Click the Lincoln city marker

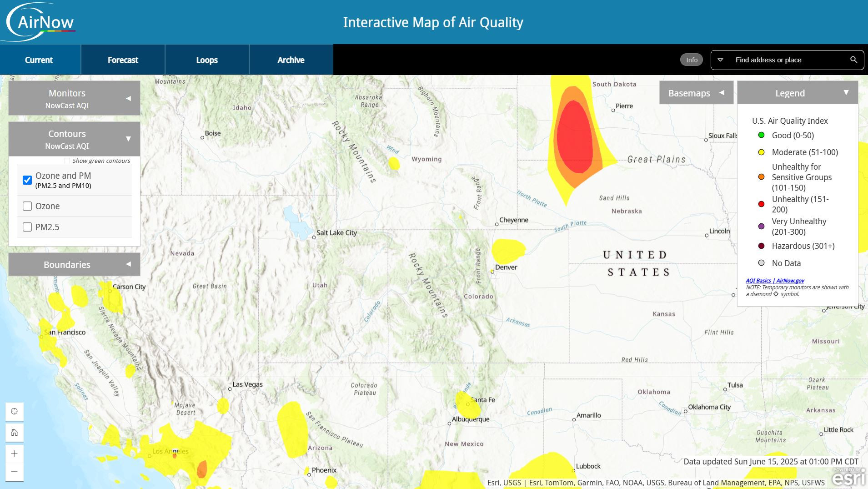pos(707,235)
